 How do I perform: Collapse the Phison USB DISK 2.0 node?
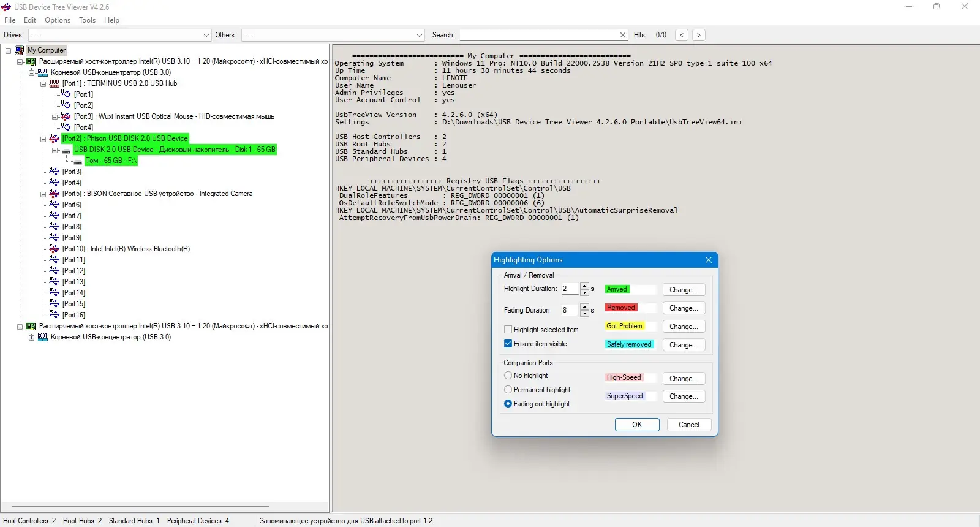43,139
